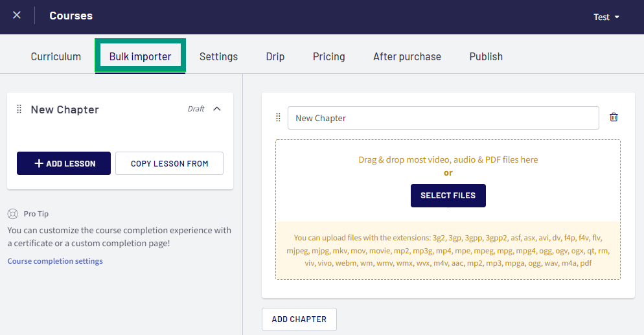Open the Publish tab
644x335 pixels.
486,56
